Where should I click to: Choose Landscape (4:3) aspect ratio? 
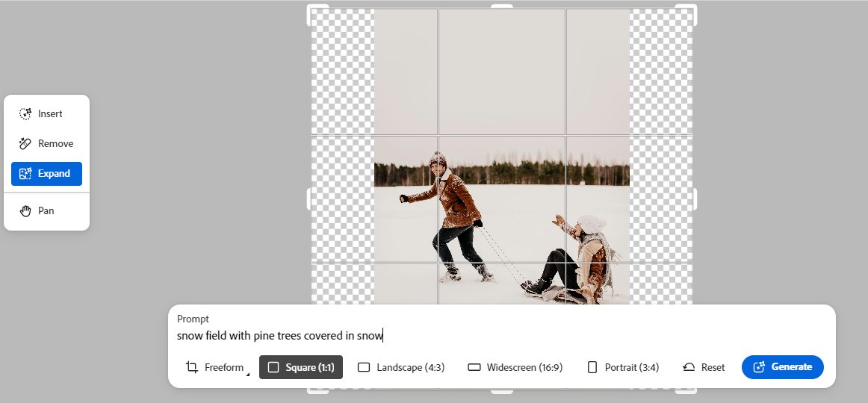(x=401, y=367)
